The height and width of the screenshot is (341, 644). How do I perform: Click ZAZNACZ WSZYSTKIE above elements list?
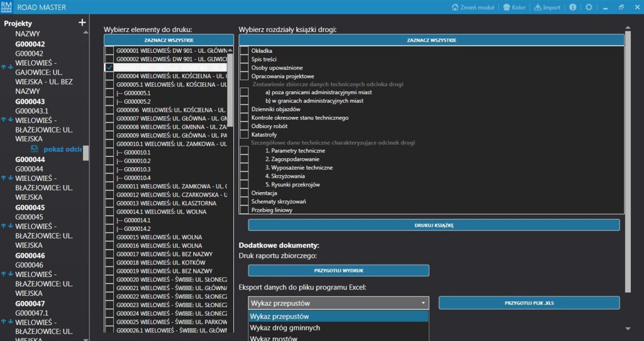point(169,40)
